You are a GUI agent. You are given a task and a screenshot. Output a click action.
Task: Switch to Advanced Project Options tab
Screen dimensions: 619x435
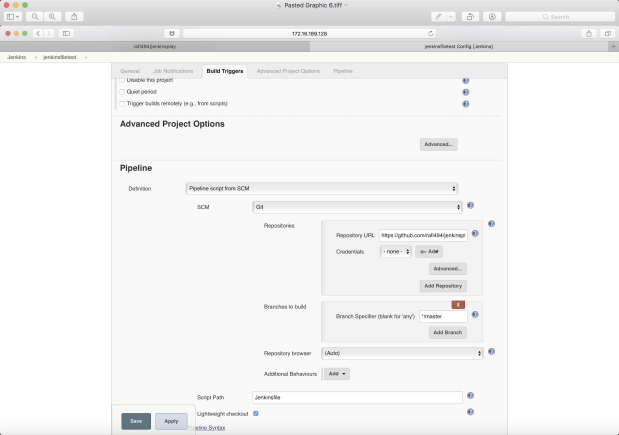click(x=288, y=71)
